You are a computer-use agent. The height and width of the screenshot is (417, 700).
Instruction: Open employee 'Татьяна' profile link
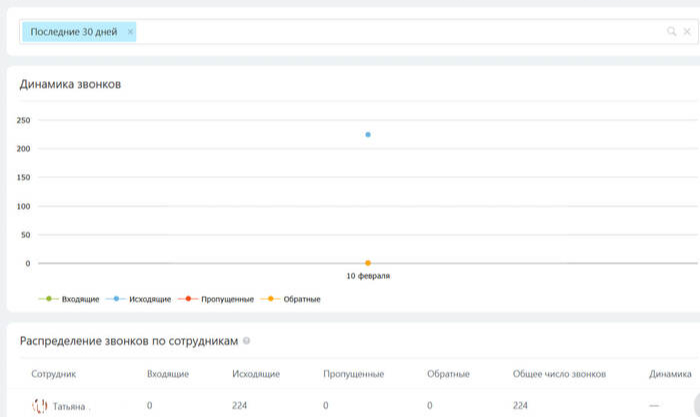(69, 406)
